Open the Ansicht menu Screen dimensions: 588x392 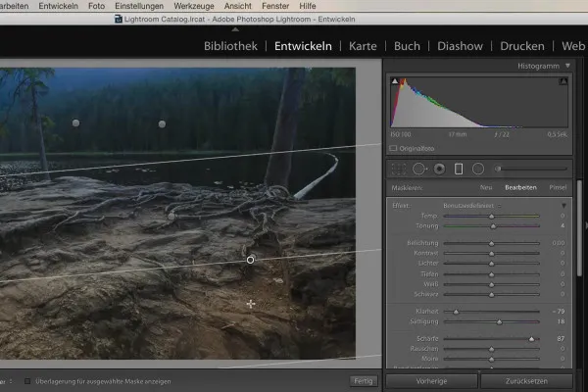tap(238, 6)
